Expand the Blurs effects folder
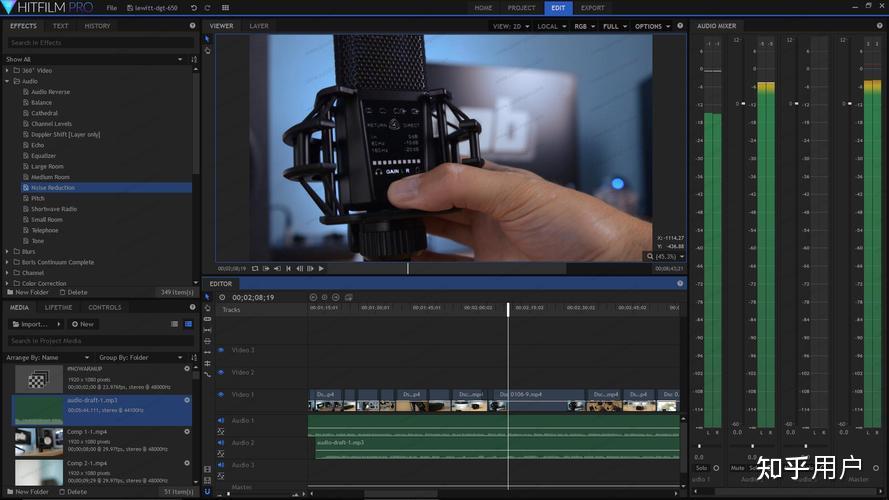 (7, 252)
